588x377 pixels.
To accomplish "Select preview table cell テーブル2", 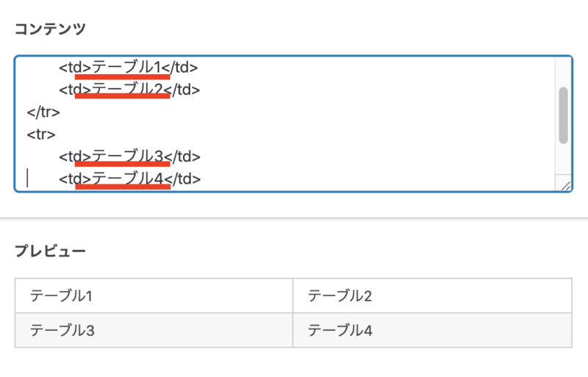I will 432,295.
